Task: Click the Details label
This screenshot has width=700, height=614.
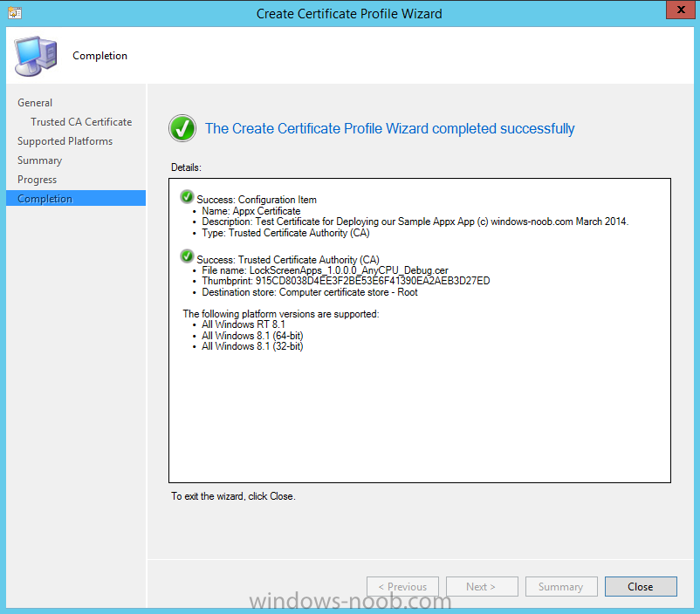Action: pos(186,167)
